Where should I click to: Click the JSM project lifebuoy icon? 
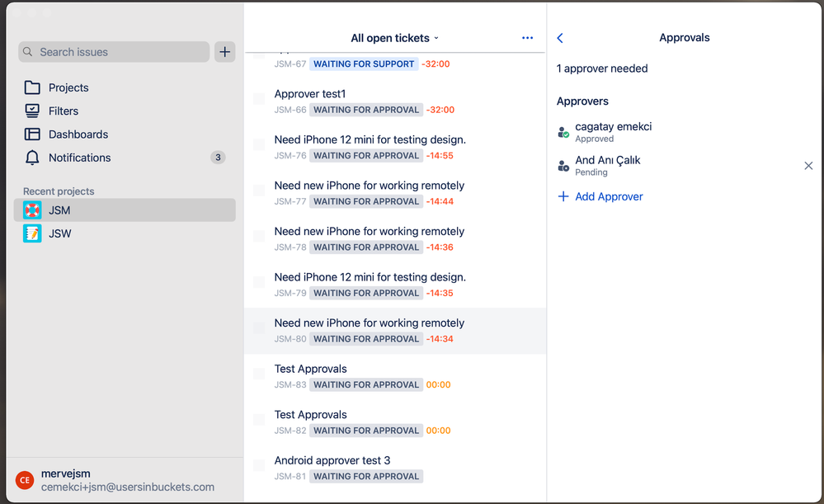32,210
